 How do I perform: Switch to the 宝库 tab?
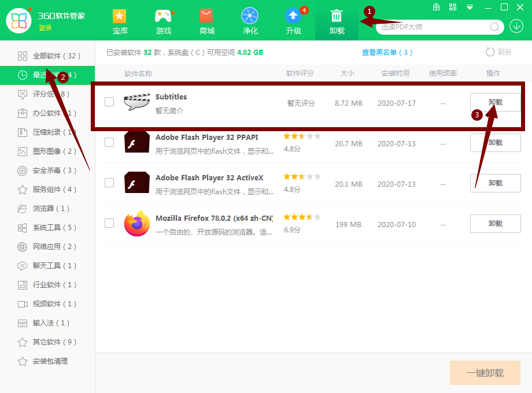click(120, 21)
